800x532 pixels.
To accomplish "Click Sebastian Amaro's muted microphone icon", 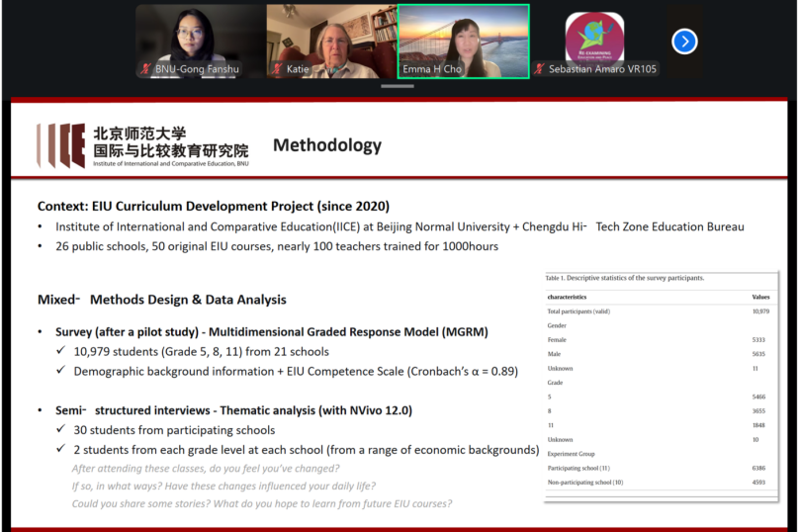I will point(539,69).
